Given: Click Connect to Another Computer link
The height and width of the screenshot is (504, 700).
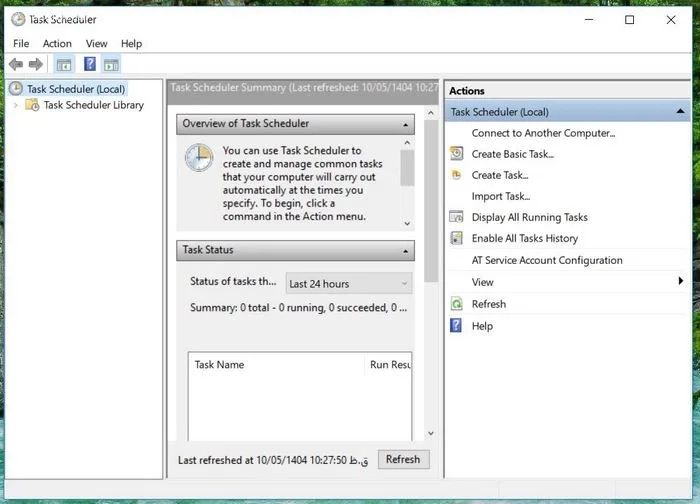Looking at the screenshot, I should pyautogui.click(x=543, y=133).
